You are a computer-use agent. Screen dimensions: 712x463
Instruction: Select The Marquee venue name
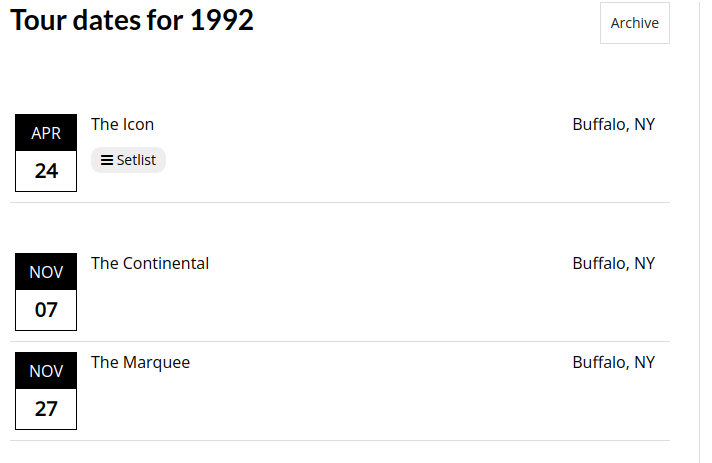tap(140, 362)
